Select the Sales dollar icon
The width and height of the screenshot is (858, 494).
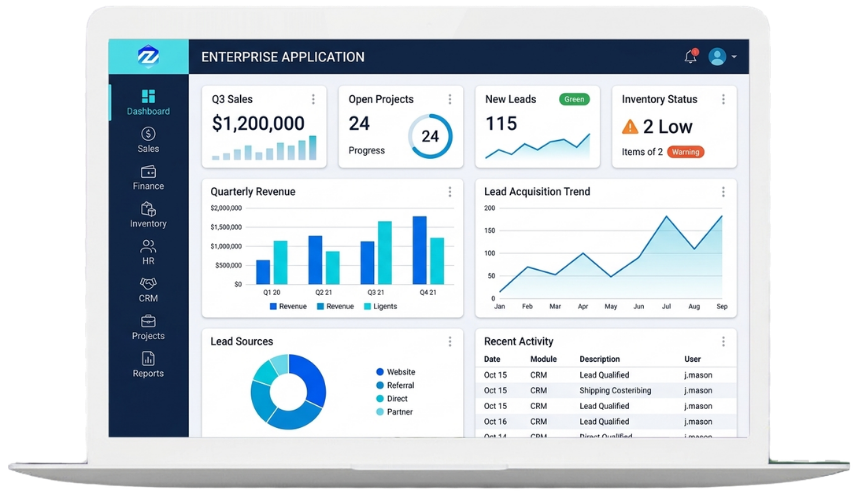(x=148, y=133)
